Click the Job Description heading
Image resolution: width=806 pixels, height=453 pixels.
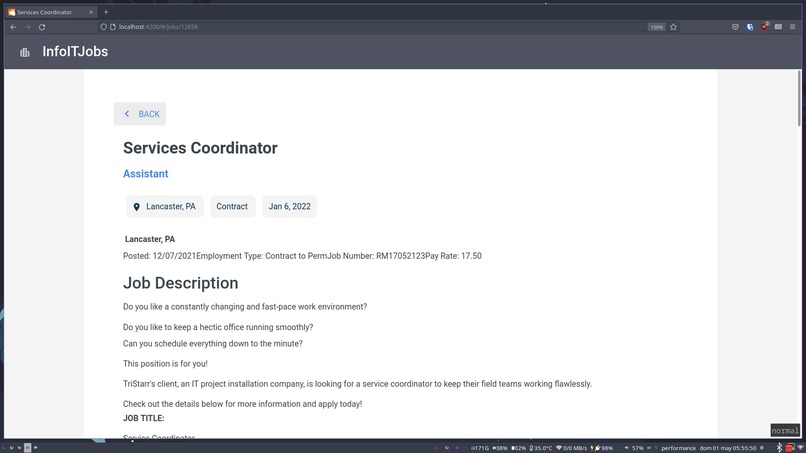(180, 283)
